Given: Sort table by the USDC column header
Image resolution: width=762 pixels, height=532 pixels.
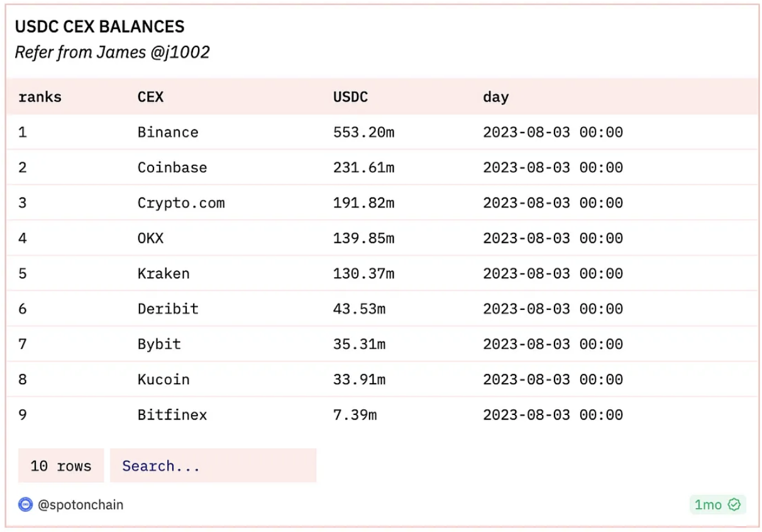Looking at the screenshot, I should tap(350, 97).
